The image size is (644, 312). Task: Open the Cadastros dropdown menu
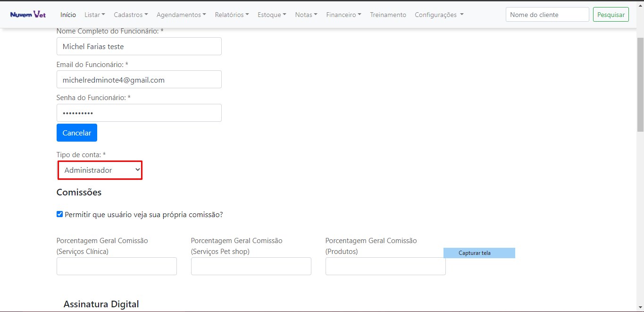click(131, 15)
